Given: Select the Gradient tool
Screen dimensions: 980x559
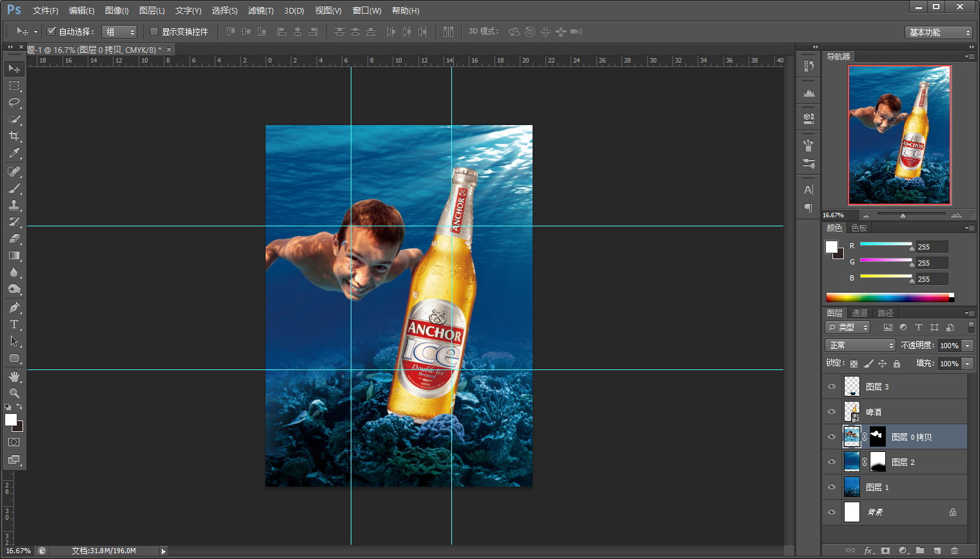Looking at the screenshot, I should [x=14, y=255].
